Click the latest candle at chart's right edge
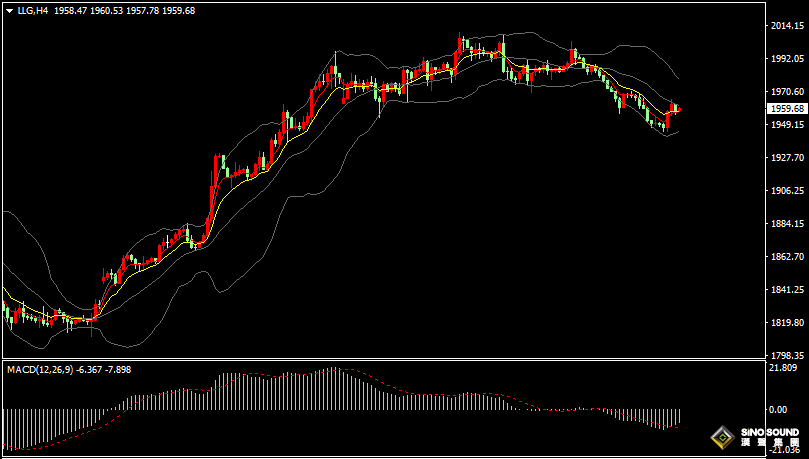This screenshot has width=809, height=459. coord(678,109)
